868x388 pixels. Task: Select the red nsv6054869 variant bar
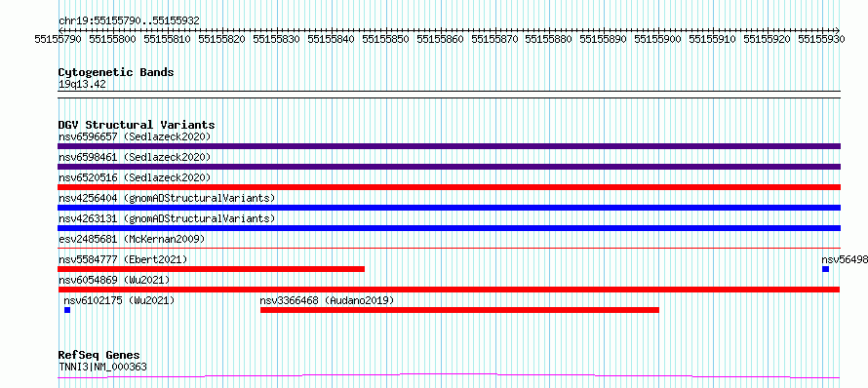tap(449, 290)
